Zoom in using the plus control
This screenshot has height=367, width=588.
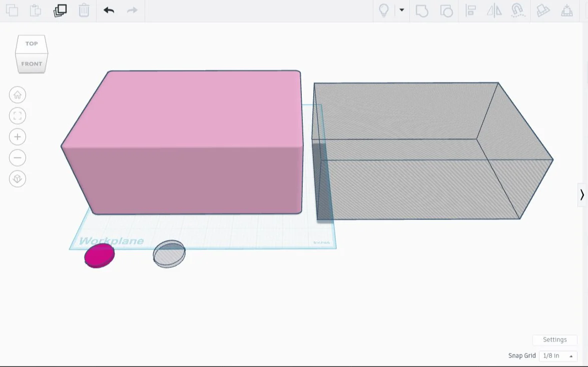click(x=18, y=136)
